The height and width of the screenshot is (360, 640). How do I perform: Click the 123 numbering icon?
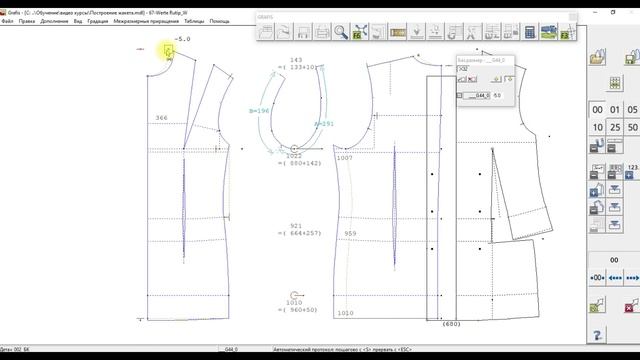tap(632, 171)
